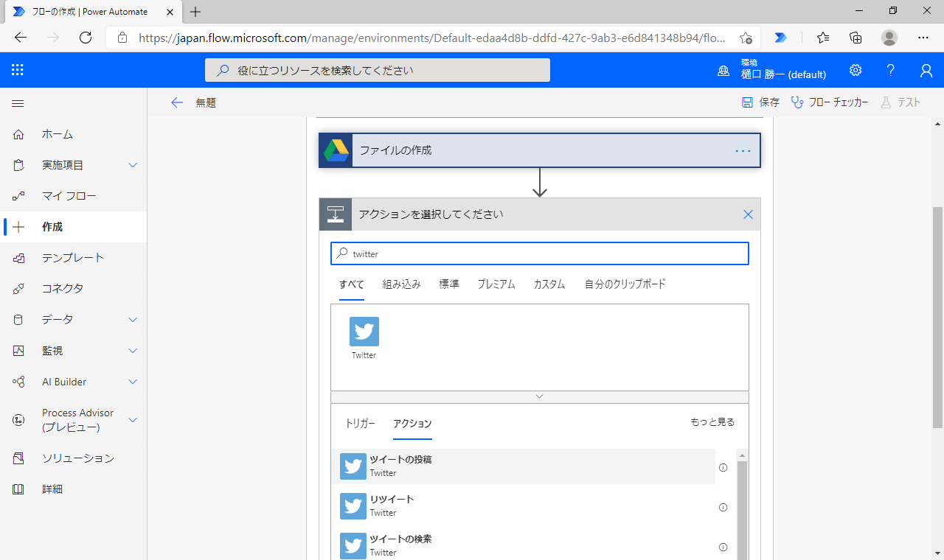
Task: Show info for ツイートの検索 action
Action: (x=723, y=547)
